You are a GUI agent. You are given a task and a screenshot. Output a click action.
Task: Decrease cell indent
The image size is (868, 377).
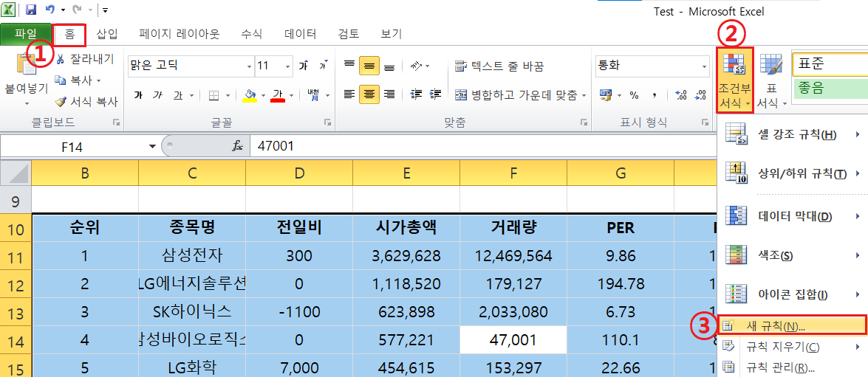417,94
